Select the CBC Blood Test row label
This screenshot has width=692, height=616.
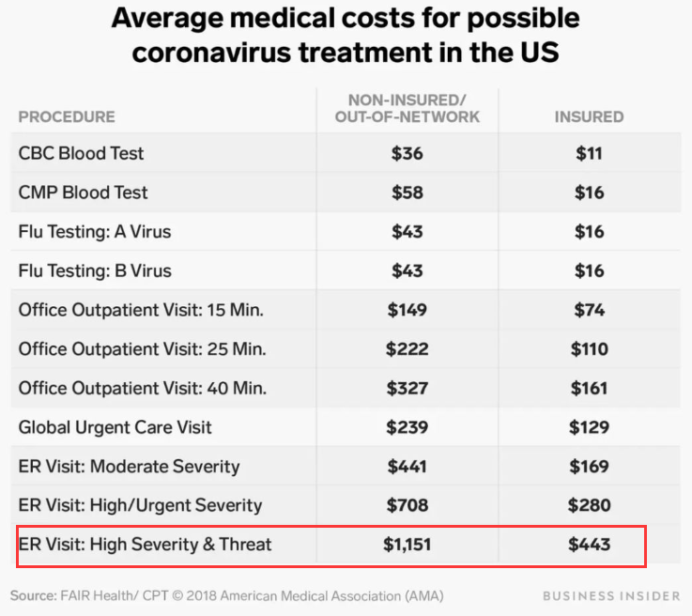pos(81,153)
